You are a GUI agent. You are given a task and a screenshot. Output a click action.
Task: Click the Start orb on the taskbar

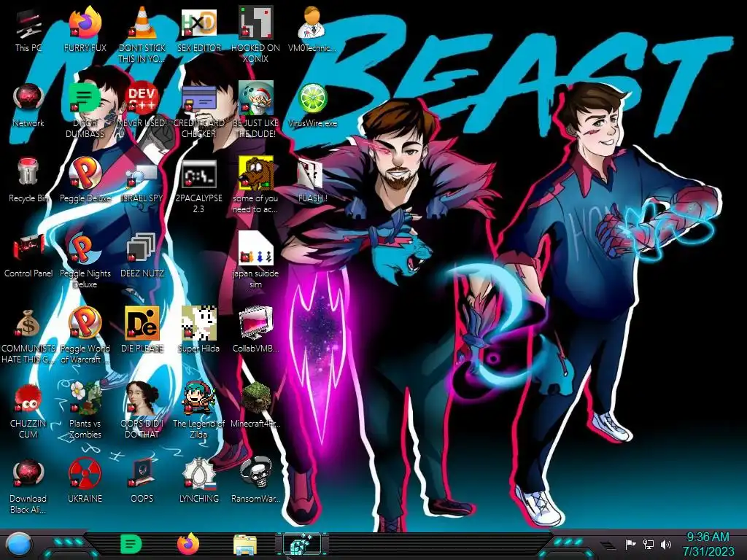pos(19,545)
